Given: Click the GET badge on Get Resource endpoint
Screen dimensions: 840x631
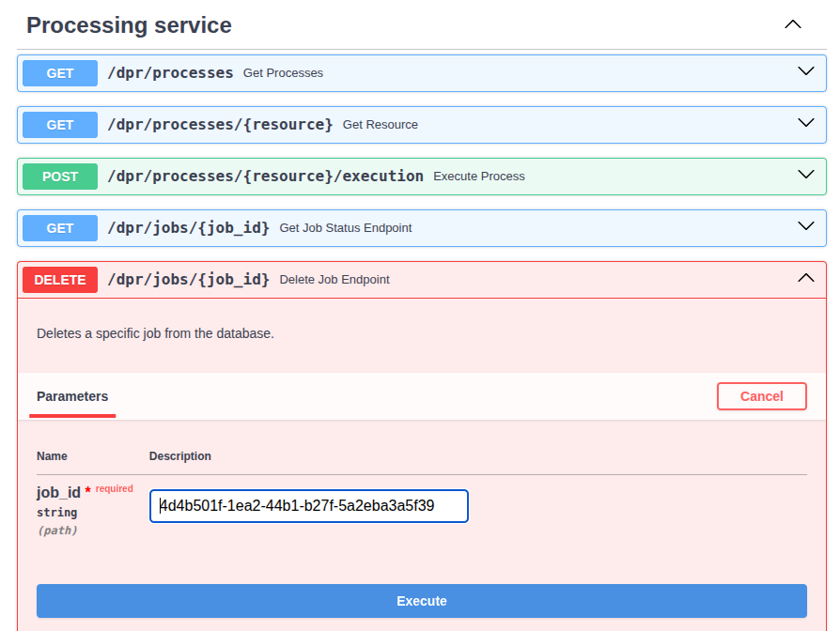Looking at the screenshot, I should click(x=59, y=124).
